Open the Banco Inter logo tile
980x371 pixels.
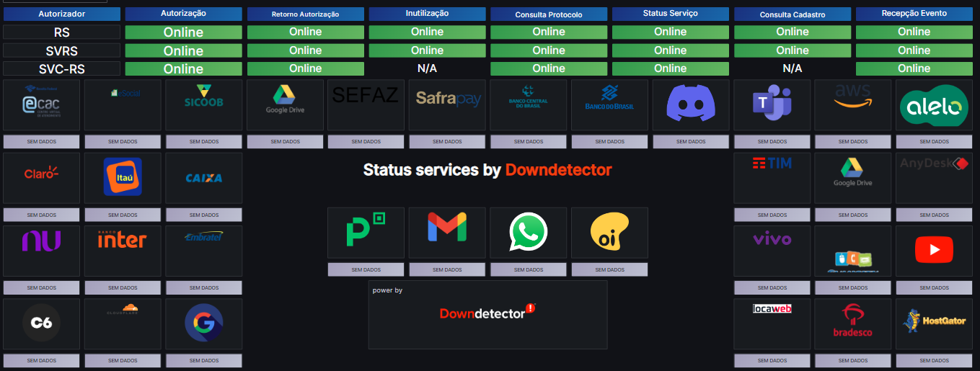click(x=123, y=251)
